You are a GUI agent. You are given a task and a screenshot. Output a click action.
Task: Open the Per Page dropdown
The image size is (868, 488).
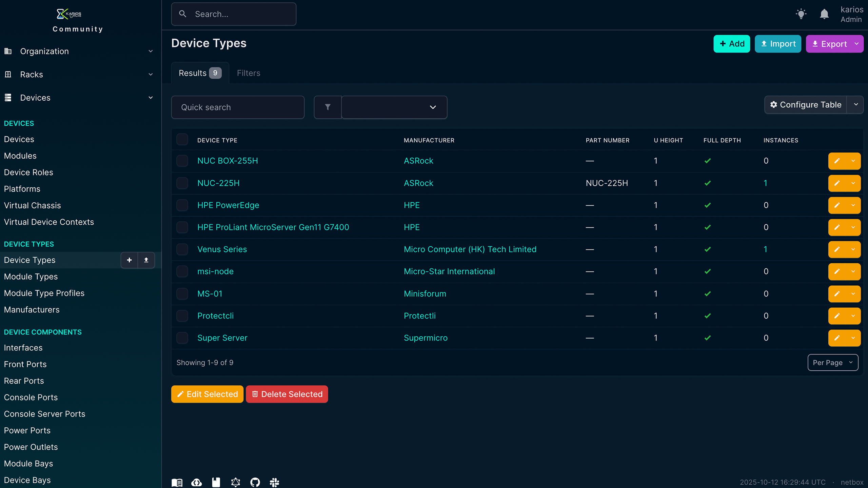[833, 363]
